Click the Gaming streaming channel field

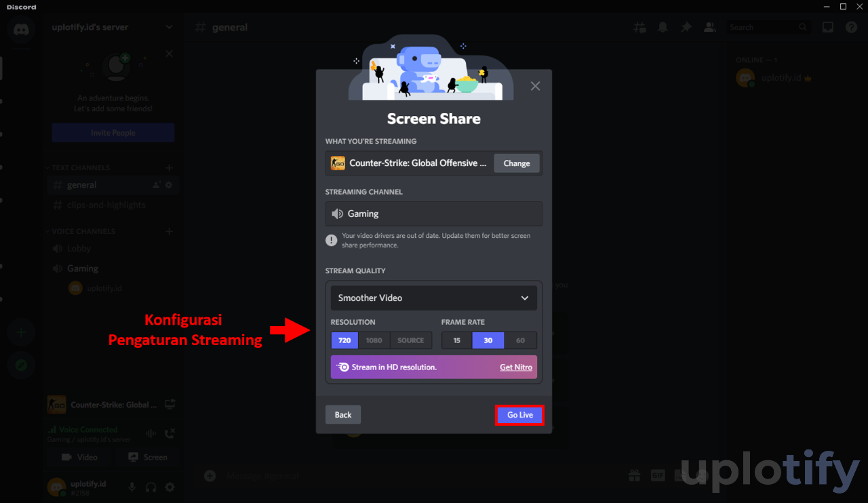click(433, 214)
